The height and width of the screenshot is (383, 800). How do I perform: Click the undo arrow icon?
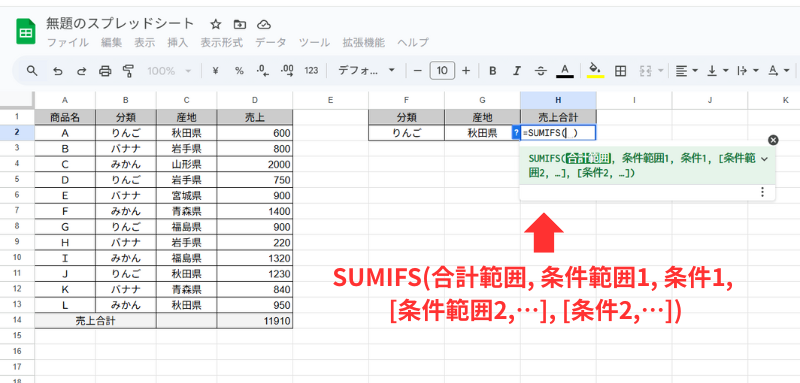click(58, 70)
